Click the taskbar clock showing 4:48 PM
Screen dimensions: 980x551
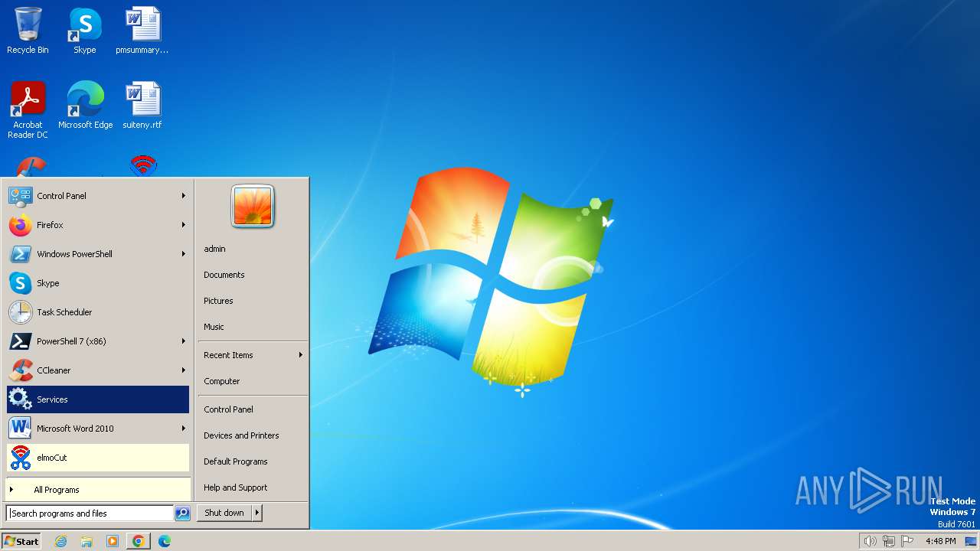[x=940, y=541]
